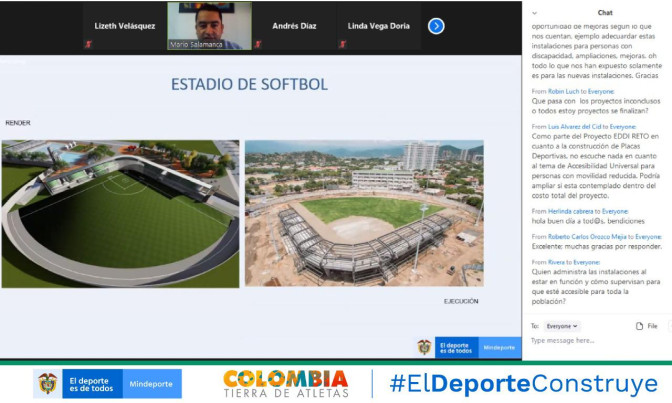Click message starting 'Que pasa con los proyectos'
Image resolution: width=672 pixels, height=403 pixels.
click(596, 106)
